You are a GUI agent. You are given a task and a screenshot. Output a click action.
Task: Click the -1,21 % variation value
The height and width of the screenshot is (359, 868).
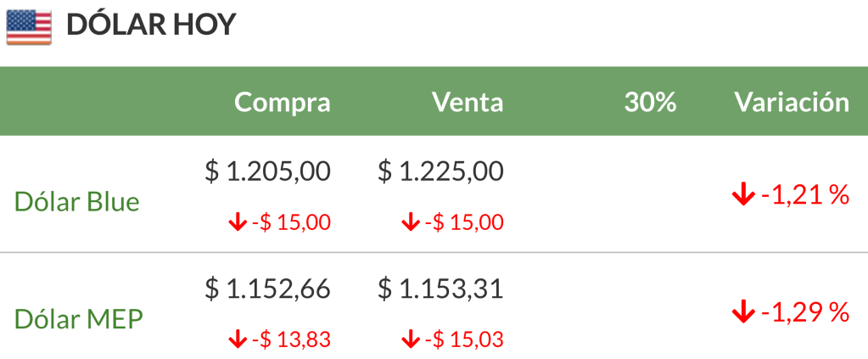(805, 195)
